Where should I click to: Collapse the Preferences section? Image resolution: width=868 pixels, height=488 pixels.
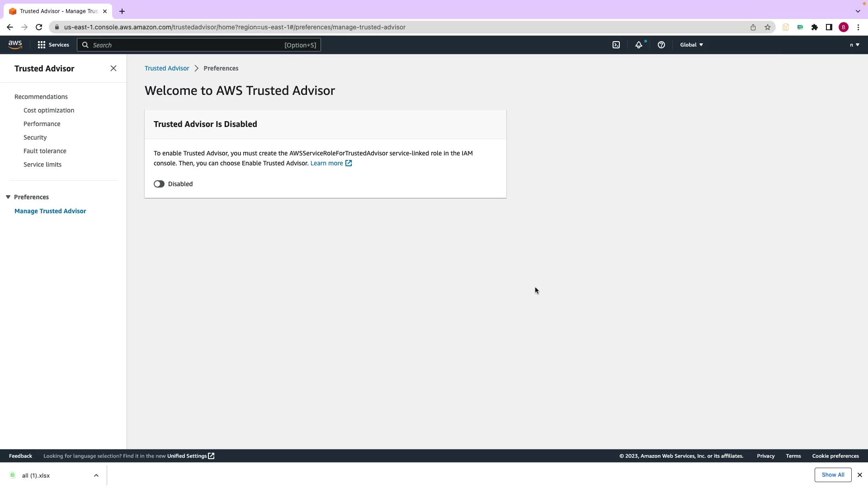[x=8, y=197]
